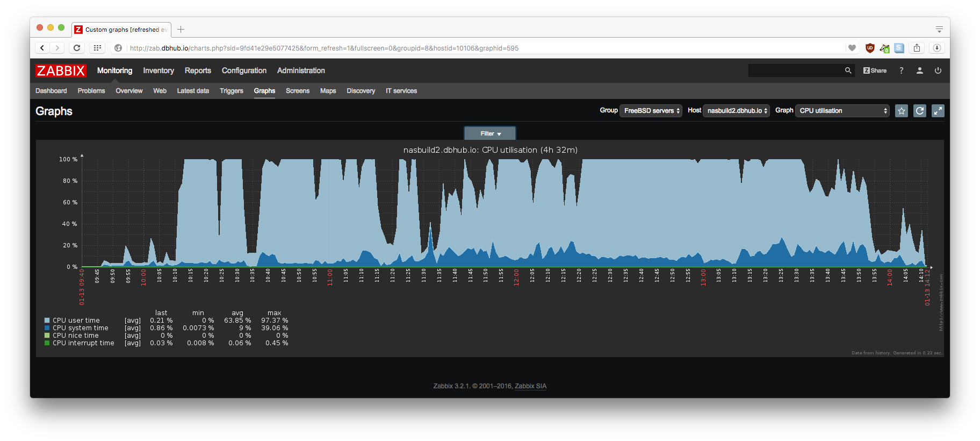Open the Host nasbuild2.dbhub.io dropdown
This screenshot has width=980, height=441.
[736, 111]
